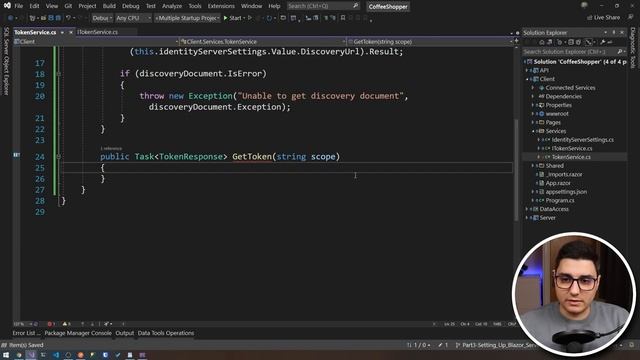Switch to the ITokenService.cs tab
The height and width of the screenshot is (360, 640).
click(x=98, y=32)
